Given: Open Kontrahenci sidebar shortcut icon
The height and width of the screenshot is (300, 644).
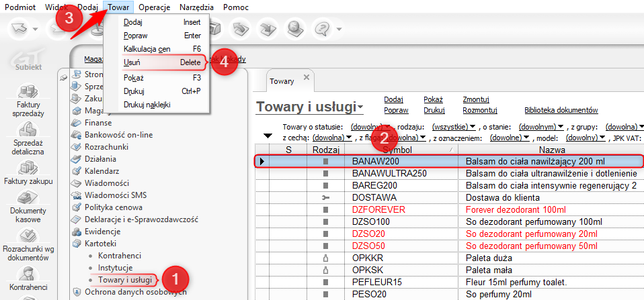Looking at the screenshot, I should (28, 274).
